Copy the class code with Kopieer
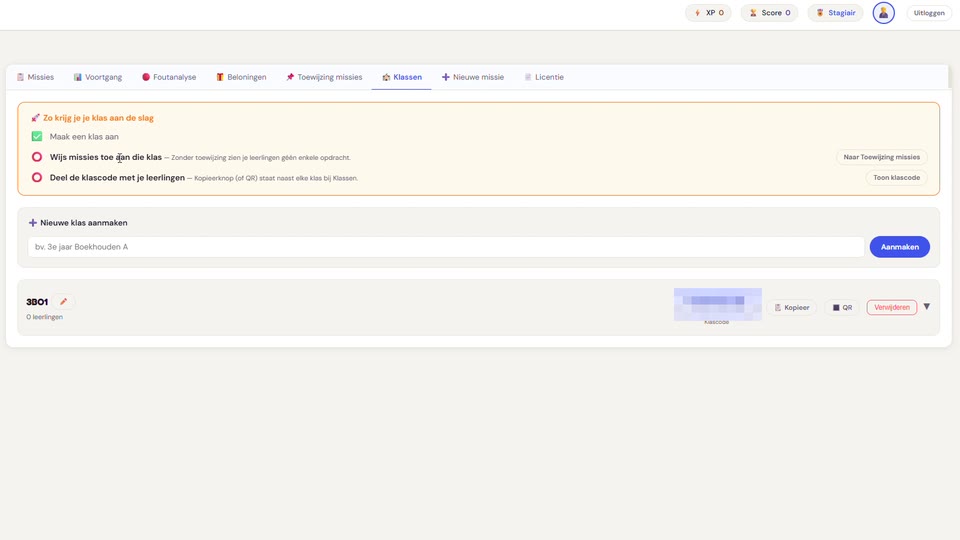This screenshot has width=960, height=540. pyautogui.click(x=792, y=307)
